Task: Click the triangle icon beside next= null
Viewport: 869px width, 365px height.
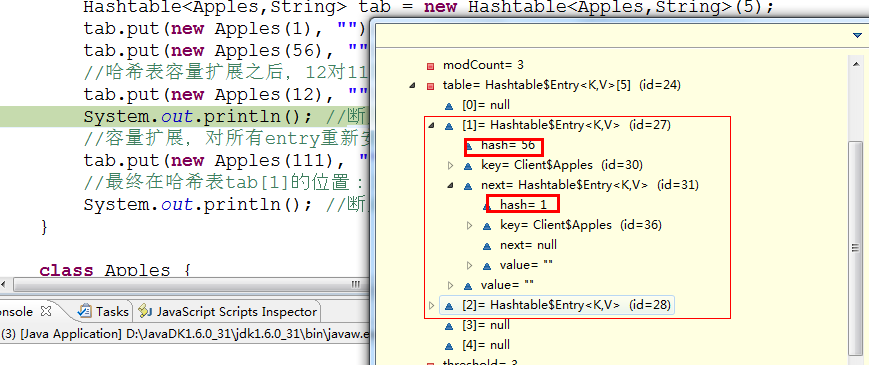Action: [x=488, y=245]
